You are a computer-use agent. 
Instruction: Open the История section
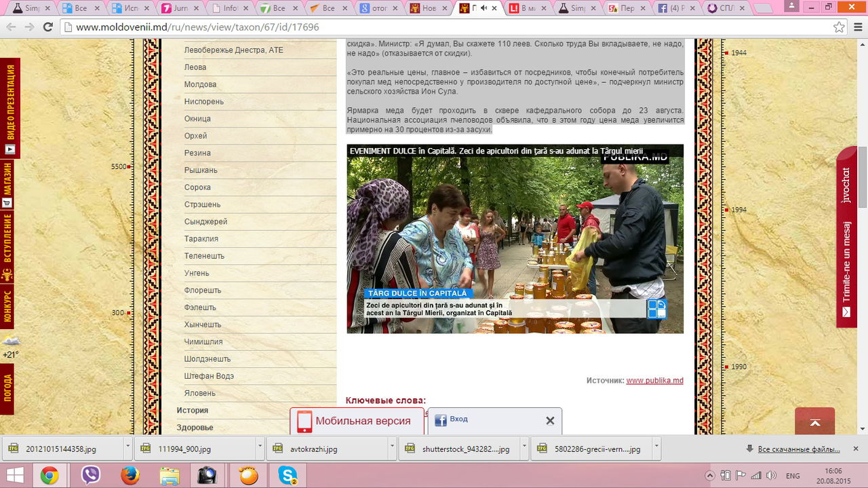(x=193, y=410)
